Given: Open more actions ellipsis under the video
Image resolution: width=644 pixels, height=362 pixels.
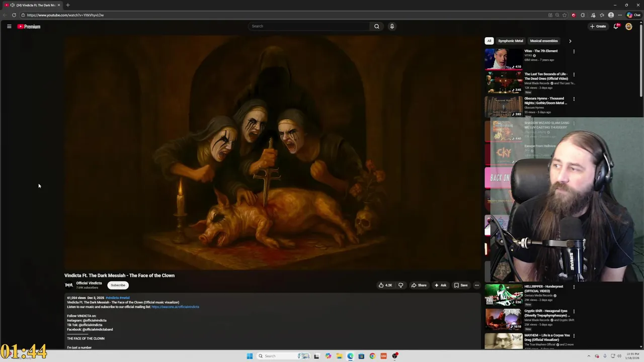Looking at the screenshot, I should (x=476, y=285).
